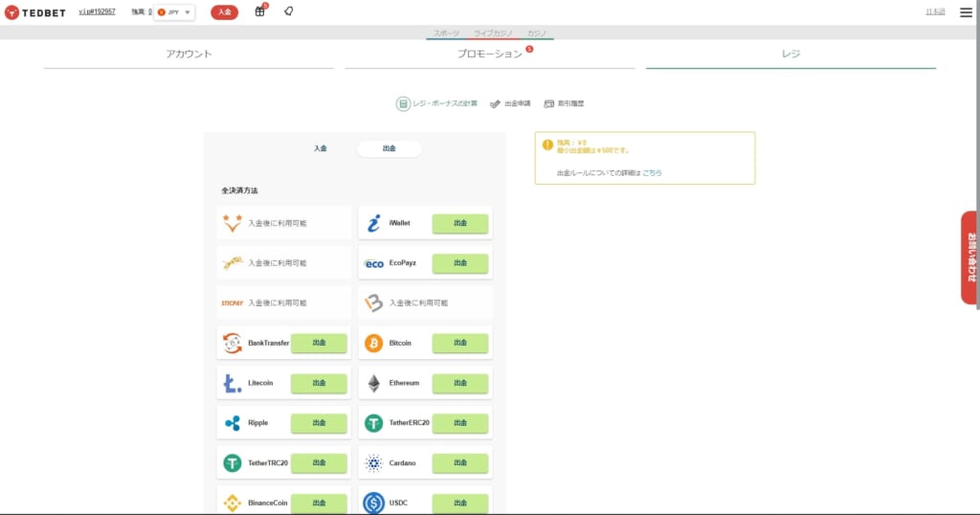Click 出金 button for USDC
The width and height of the screenshot is (980, 515).
pyautogui.click(x=460, y=504)
